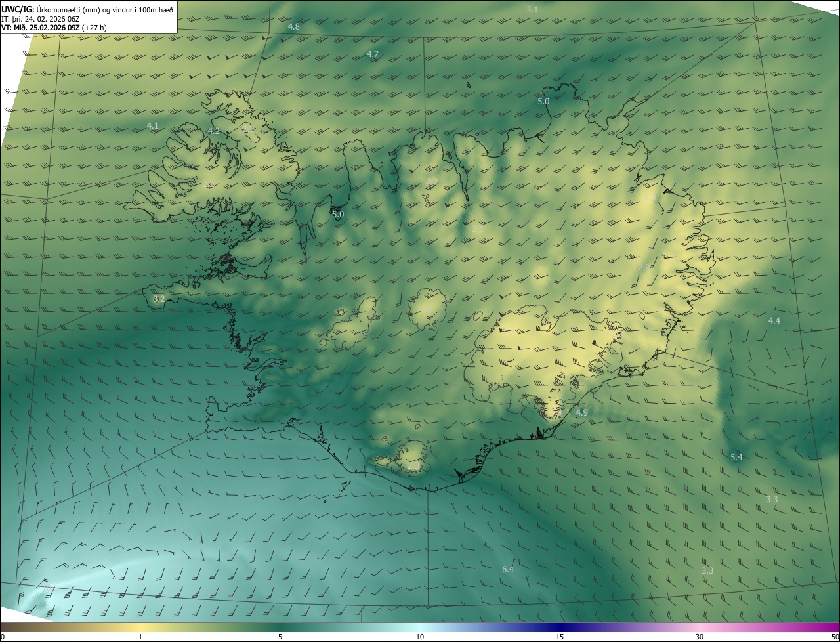Image resolution: width=840 pixels, height=642 pixels.
Task: Click the 4.9 value label
Action: 582,412
